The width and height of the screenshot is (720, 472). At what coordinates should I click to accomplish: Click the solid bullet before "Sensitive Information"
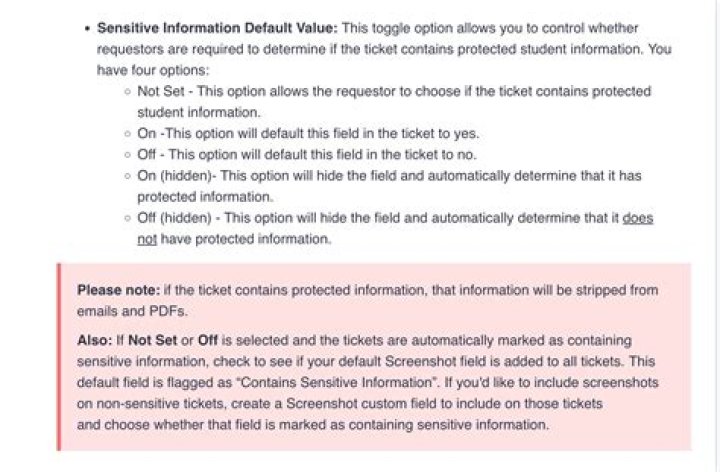point(87,29)
